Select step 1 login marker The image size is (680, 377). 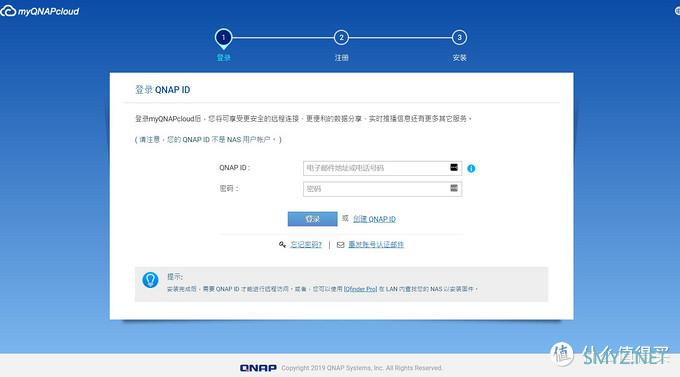[223, 39]
